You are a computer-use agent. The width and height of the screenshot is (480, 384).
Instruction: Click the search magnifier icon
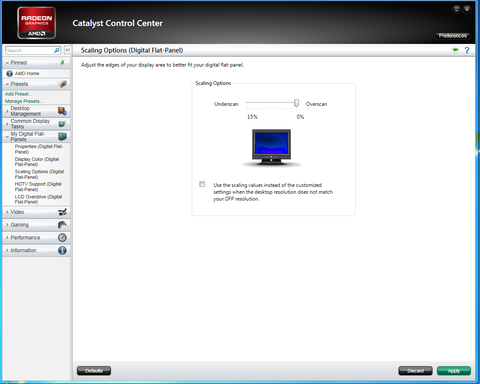(57, 50)
